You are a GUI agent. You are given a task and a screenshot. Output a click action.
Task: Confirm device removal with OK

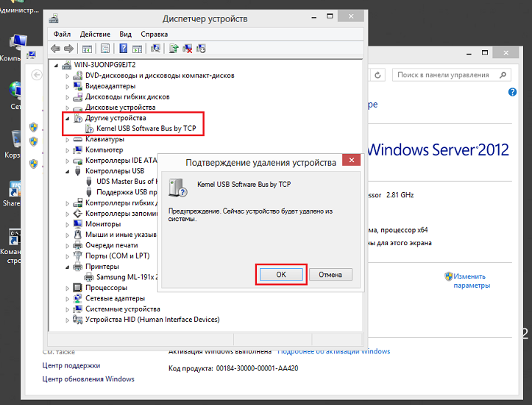click(280, 274)
